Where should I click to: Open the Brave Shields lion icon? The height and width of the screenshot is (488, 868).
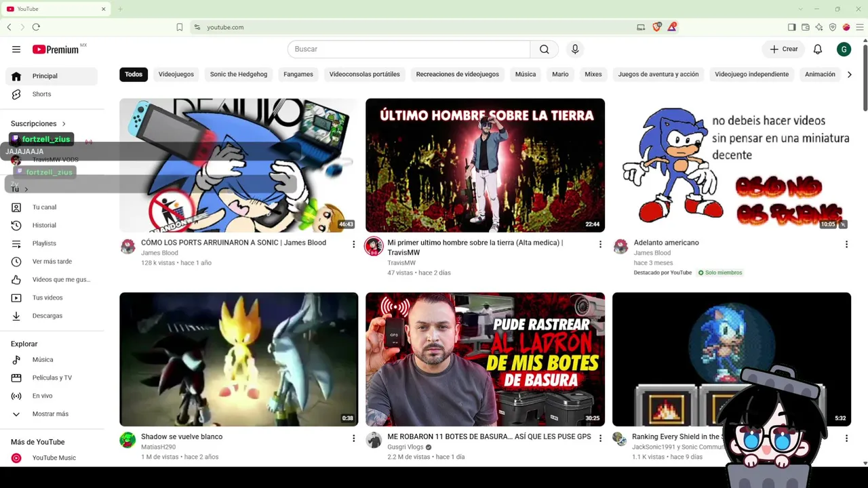pyautogui.click(x=656, y=27)
